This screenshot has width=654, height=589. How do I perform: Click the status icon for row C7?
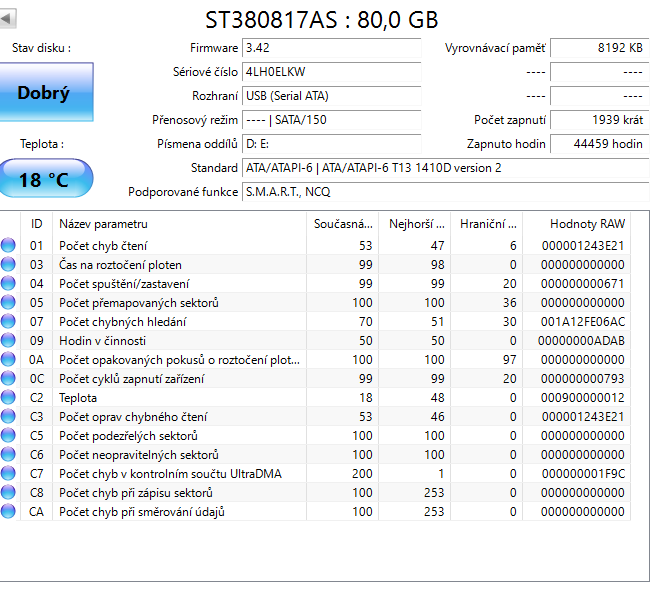[x=8, y=473]
